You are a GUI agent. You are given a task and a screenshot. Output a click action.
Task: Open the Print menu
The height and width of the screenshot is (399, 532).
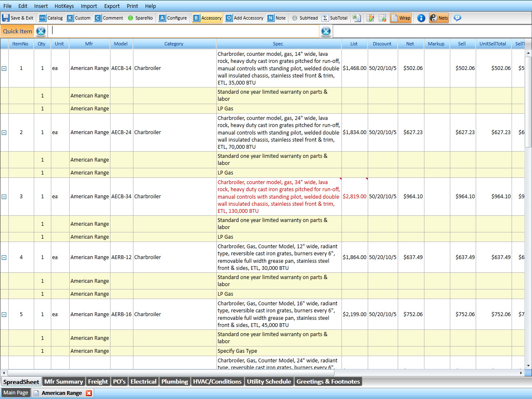(132, 6)
